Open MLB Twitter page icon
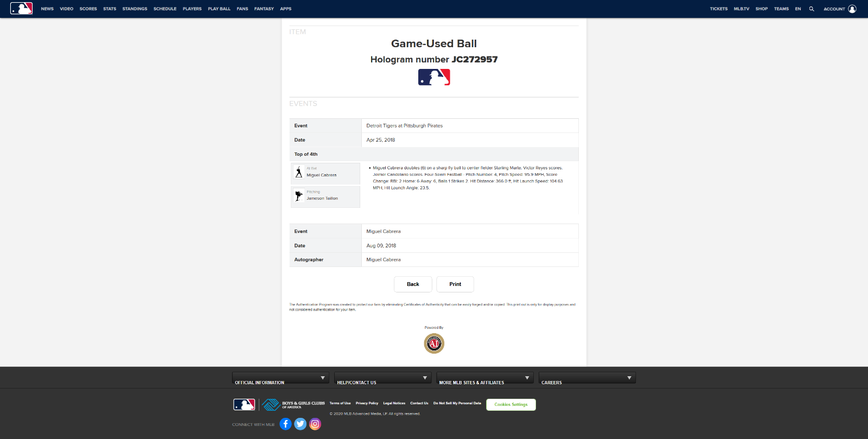Image resolution: width=868 pixels, height=439 pixels. [301, 424]
